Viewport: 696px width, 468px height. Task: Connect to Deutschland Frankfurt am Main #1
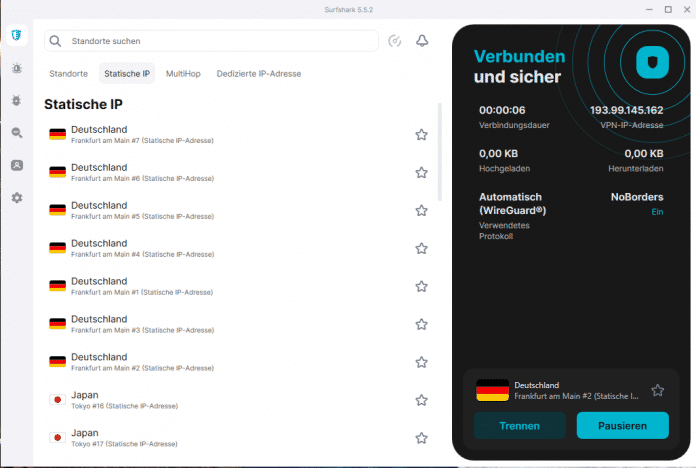[238, 286]
